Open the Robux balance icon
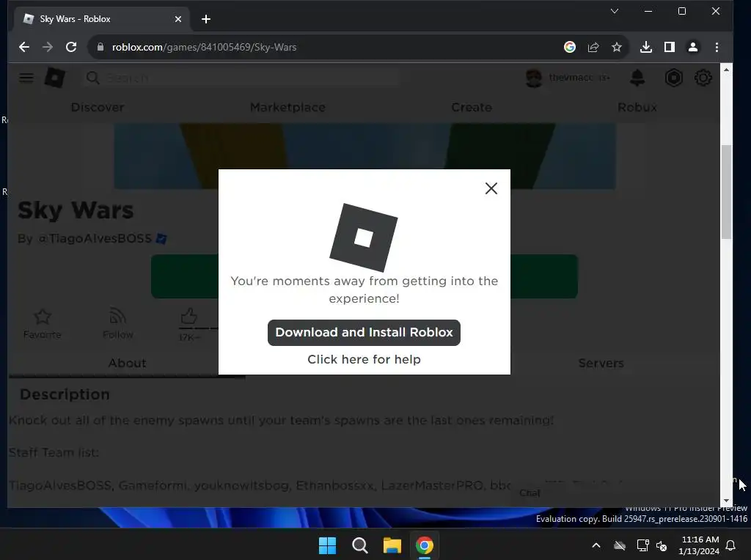This screenshot has height=560, width=751. (x=673, y=78)
